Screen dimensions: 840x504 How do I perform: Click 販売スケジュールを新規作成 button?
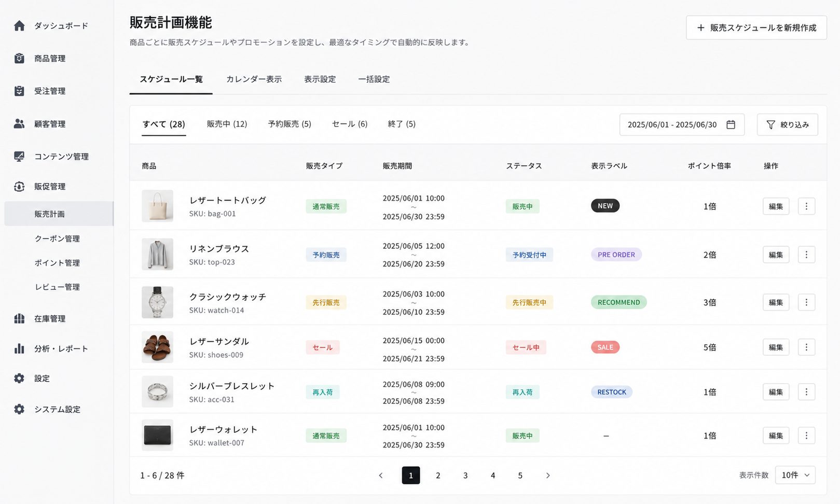tap(756, 27)
